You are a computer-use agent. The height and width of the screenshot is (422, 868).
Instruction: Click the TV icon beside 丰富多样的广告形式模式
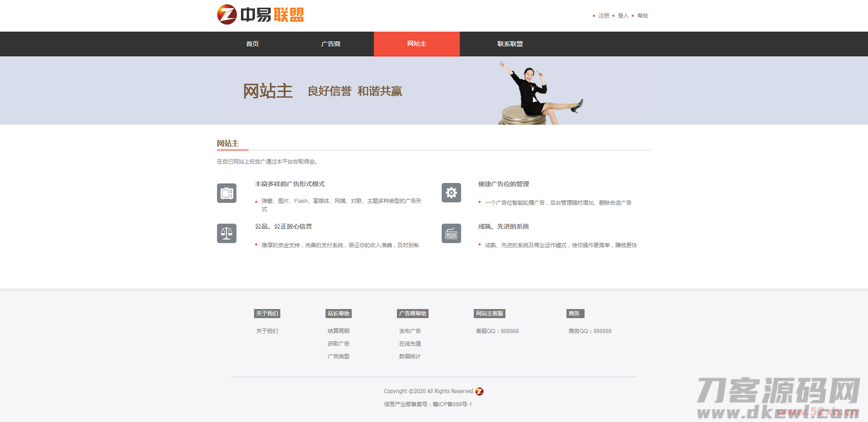[226, 193]
